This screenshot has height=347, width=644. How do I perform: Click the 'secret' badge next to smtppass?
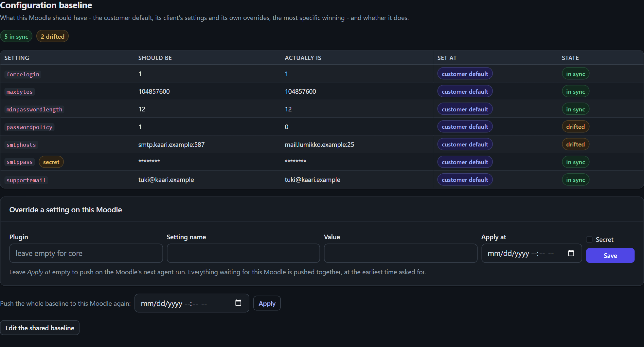pos(51,162)
